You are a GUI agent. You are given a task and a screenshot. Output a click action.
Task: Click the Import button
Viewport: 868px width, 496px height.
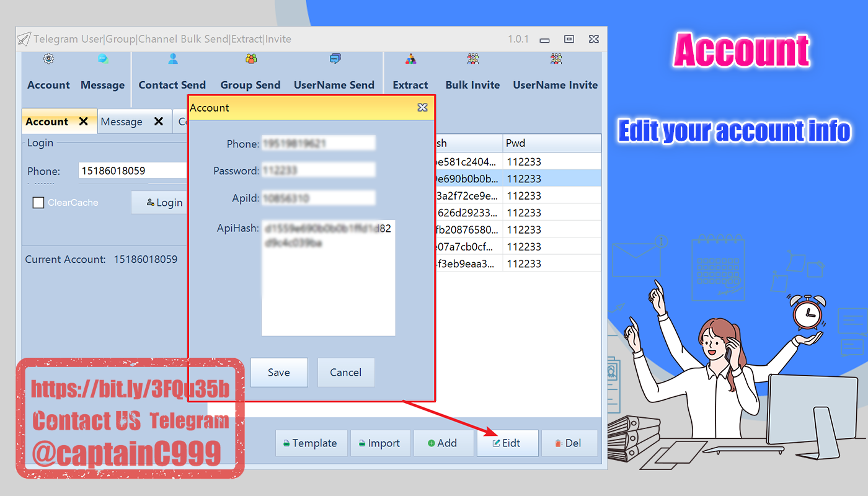[380, 443]
